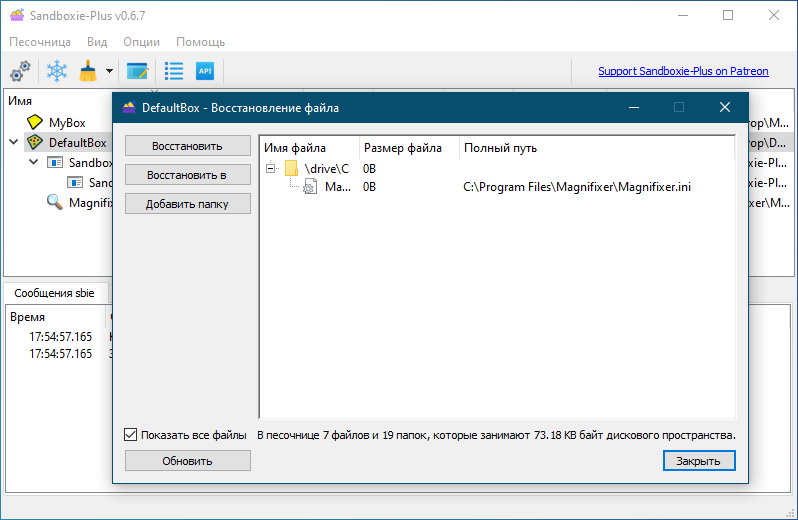Uncheck Показать все файлы checkbox

click(130, 435)
